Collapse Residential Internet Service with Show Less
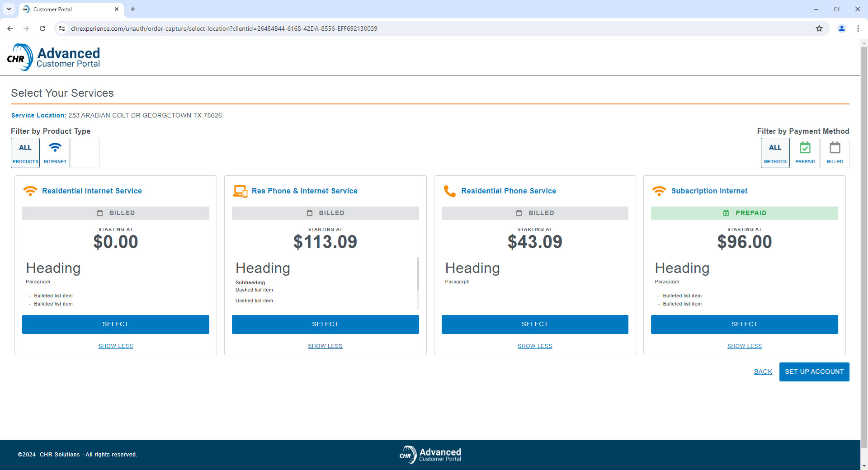 [115, 346]
